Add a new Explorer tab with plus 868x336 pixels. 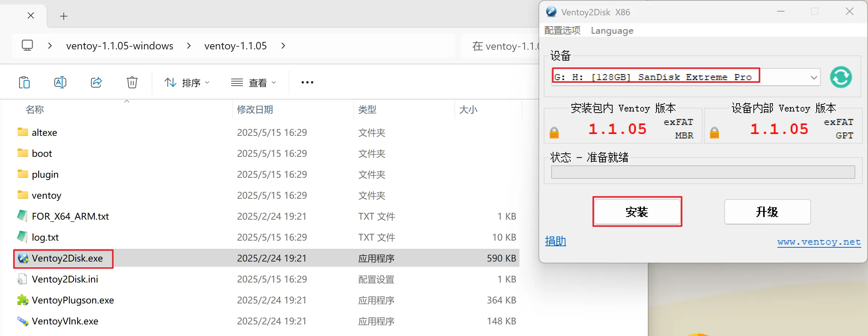(x=64, y=16)
